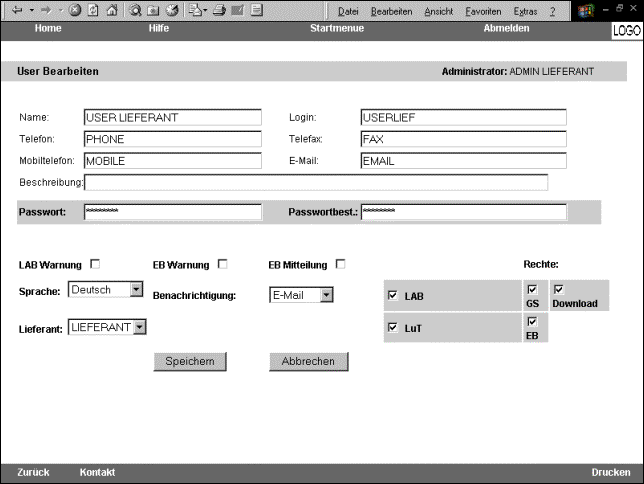This screenshot has height=484, width=644.
Task: Open the Extras menu
Action: pyautogui.click(x=525, y=12)
